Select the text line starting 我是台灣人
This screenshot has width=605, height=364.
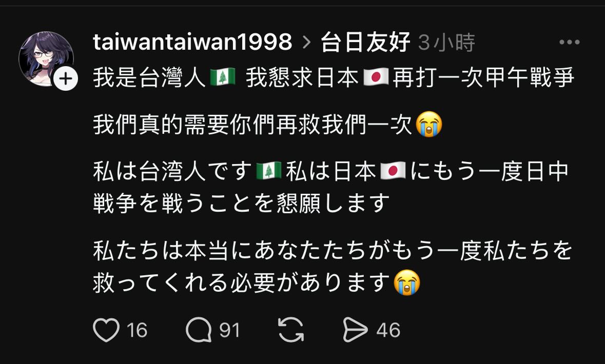[334, 77]
